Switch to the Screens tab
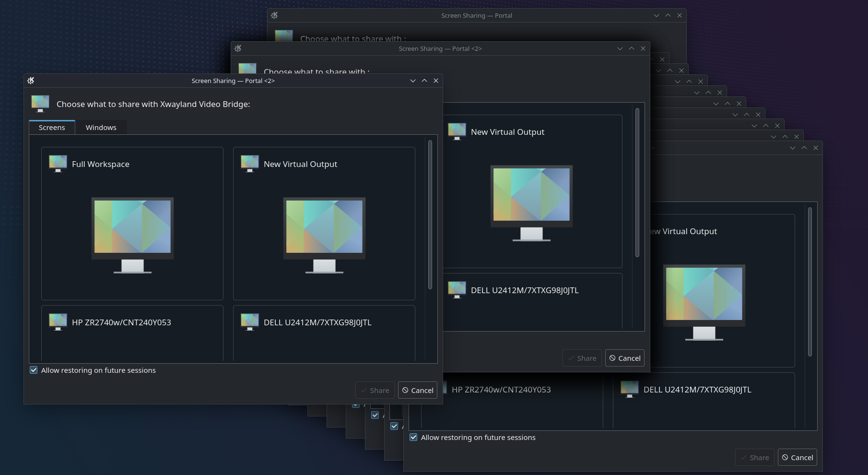868x475 pixels. pyautogui.click(x=52, y=128)
